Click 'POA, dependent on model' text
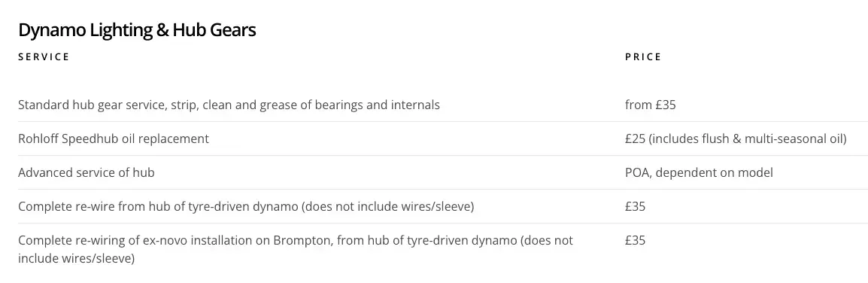This screenshot has height=283, width=868. point(699,172)
